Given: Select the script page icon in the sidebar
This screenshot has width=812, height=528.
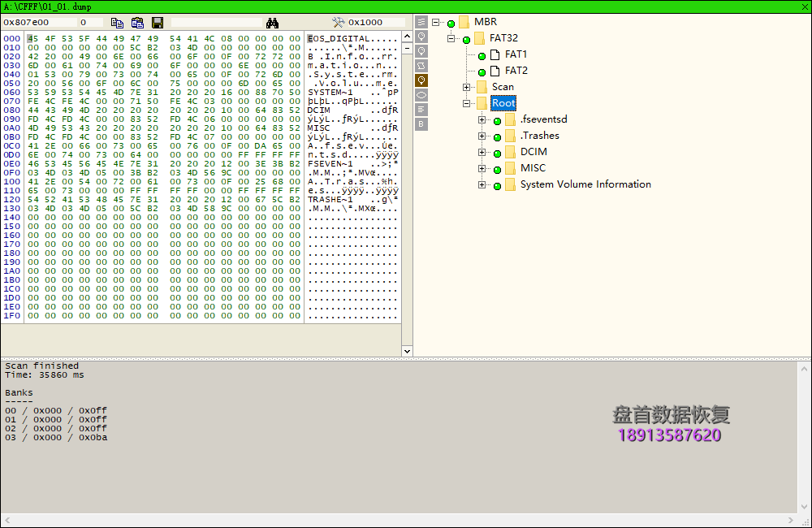Looking at the screenshot, I should point(420,65).
